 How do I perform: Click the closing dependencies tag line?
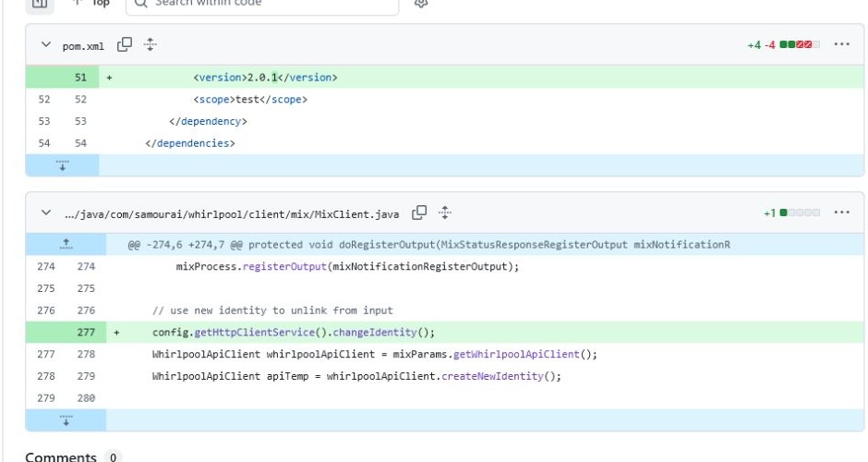pyautogui.click(x=190, y=143)
